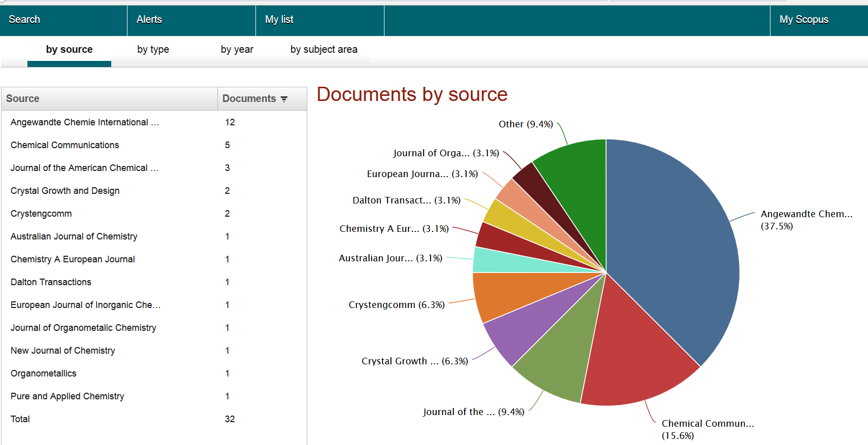Select Pure and Applied Chemistry row
The width and height of the screenshot is (868, 445).
pyautogui.click(x=154, y=396)
